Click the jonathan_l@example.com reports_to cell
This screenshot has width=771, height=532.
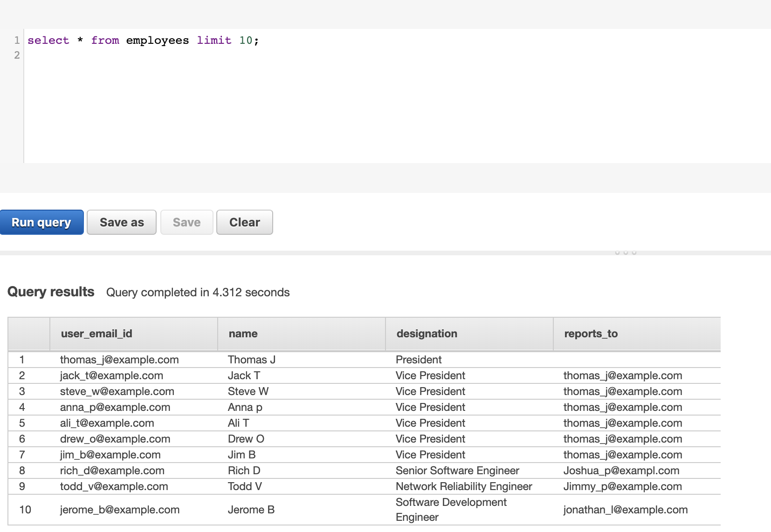click(x=625, y=510)
